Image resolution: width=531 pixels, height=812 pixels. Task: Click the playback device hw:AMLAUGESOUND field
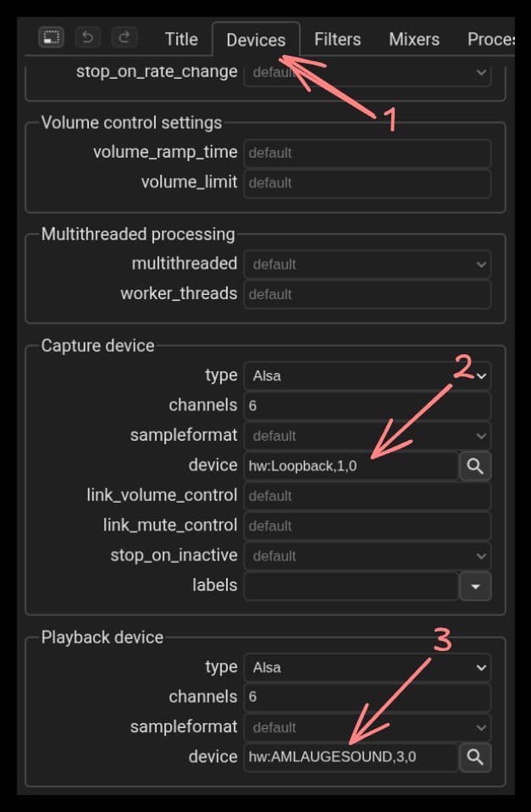(x=351, y=757)
